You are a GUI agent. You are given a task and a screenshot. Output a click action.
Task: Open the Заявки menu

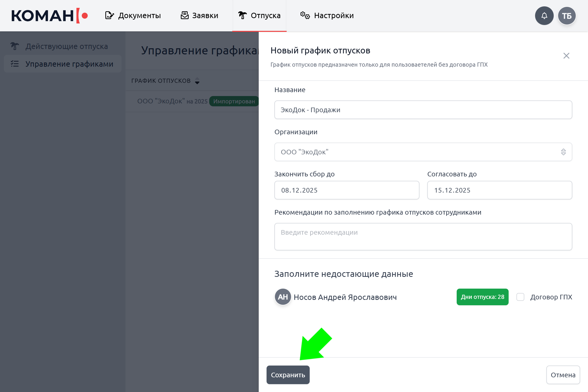[x=199, y=15]
